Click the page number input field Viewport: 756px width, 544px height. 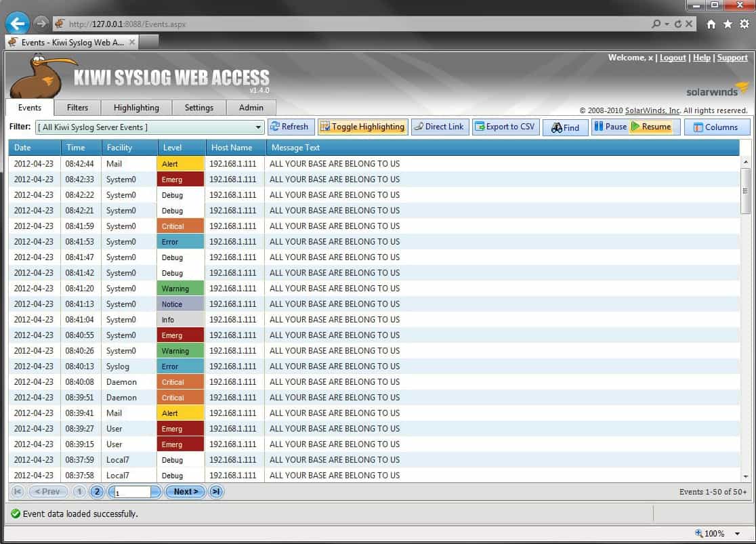[133, 492]
